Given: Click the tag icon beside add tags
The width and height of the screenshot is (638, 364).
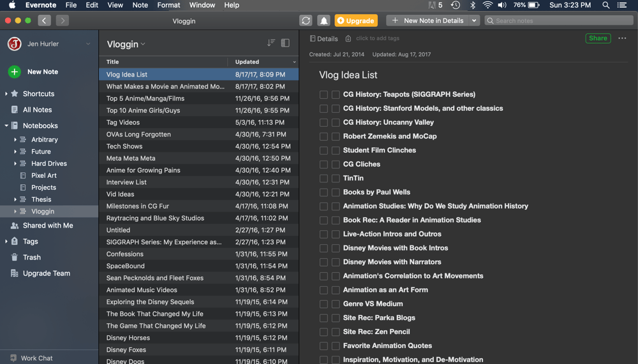Looking at the screenshot, I should point(348,38).
